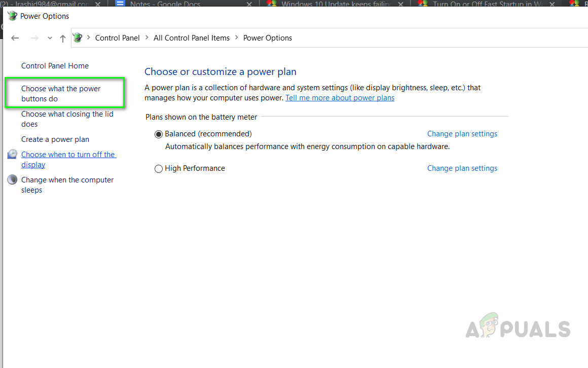Select the Balanced (recommended) power plan
This screenshot has width=588, height=368.
tap(159, 134)
